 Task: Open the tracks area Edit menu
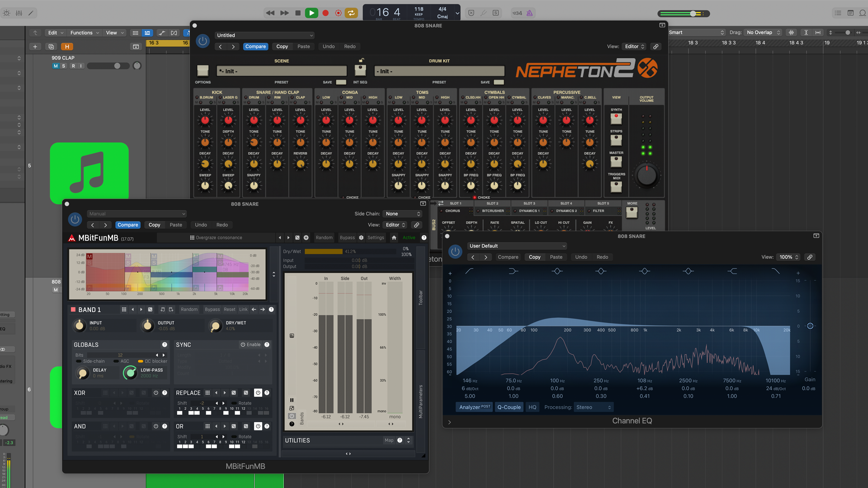56,33
